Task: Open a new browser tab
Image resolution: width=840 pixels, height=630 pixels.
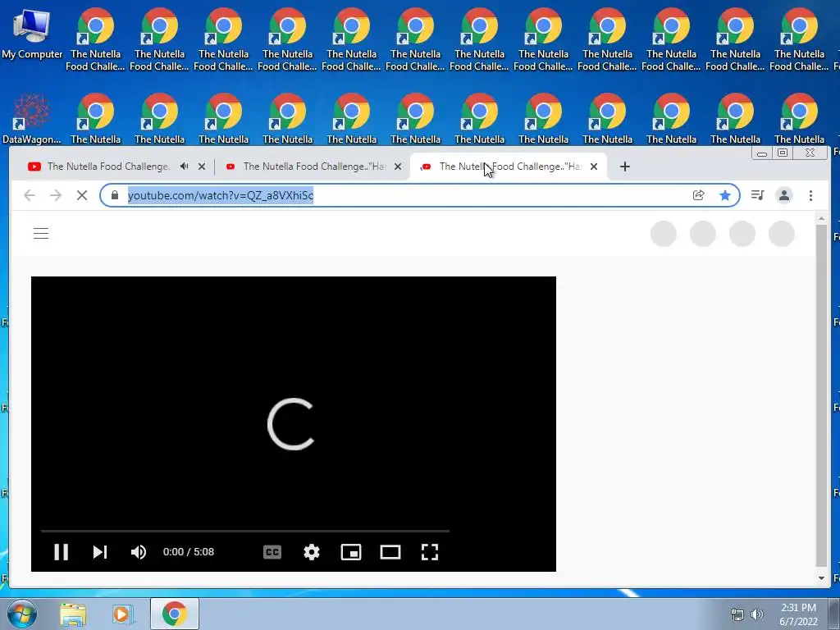Action: click(624, 167)
